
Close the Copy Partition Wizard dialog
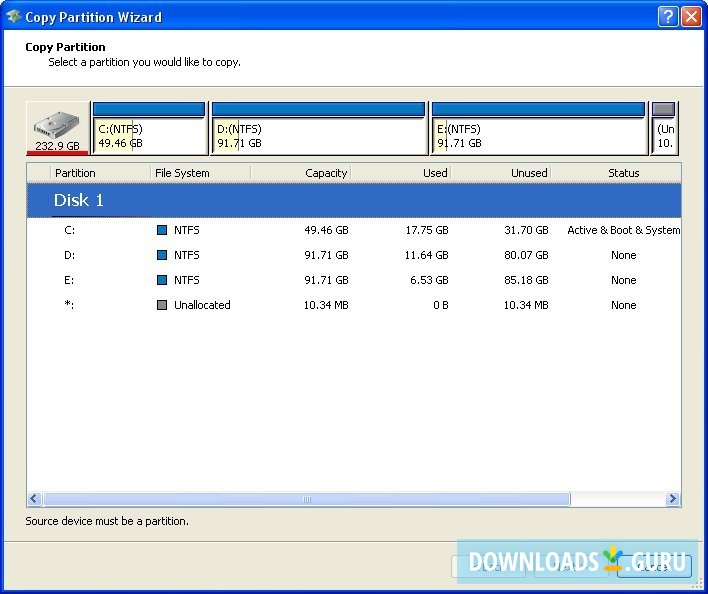[691, 17]
